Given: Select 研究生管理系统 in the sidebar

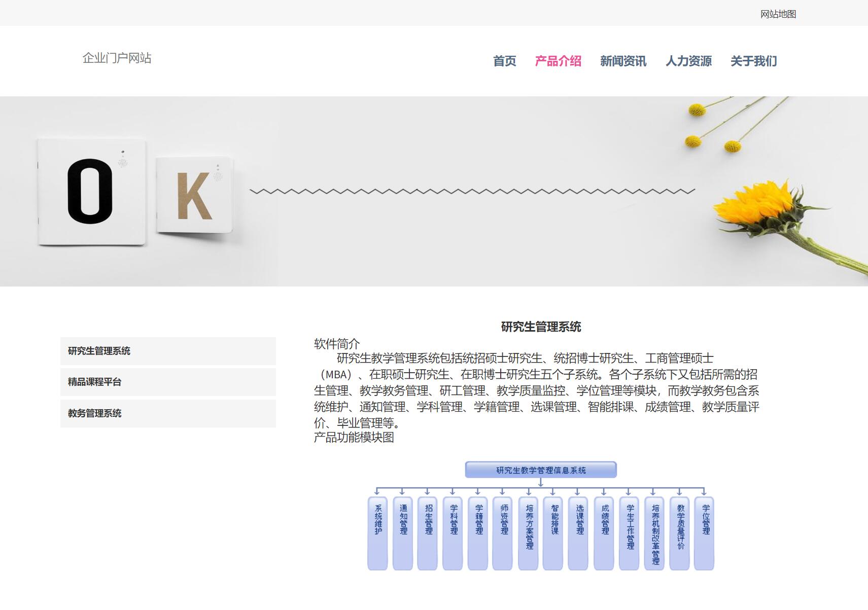Looking at the screenshot, I should 168,351.
